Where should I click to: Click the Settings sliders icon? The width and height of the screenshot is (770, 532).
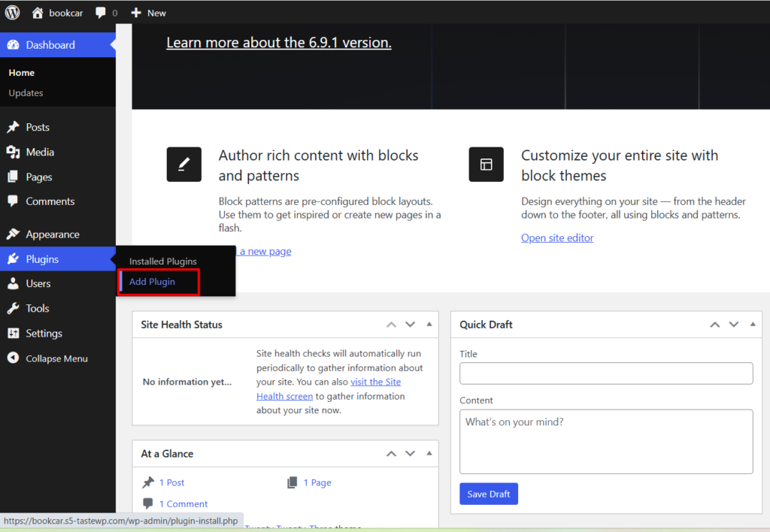(14, 333)
